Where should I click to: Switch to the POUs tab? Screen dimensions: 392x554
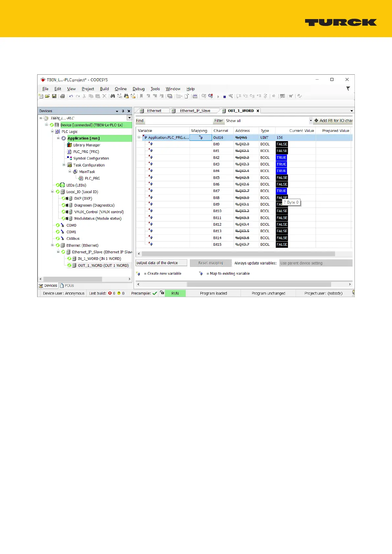[x=67, y=286]
